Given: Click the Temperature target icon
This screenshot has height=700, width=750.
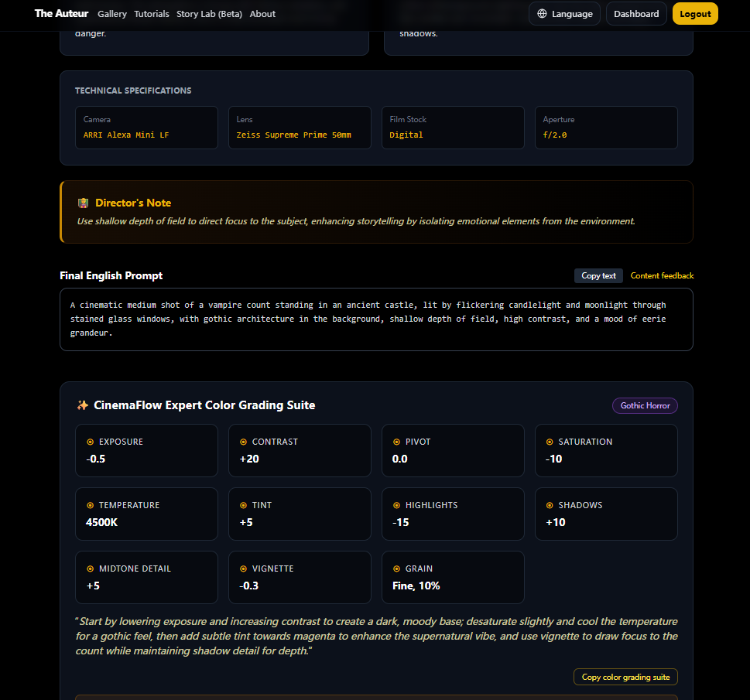Looking at the screenshot, I should [90, 505].
